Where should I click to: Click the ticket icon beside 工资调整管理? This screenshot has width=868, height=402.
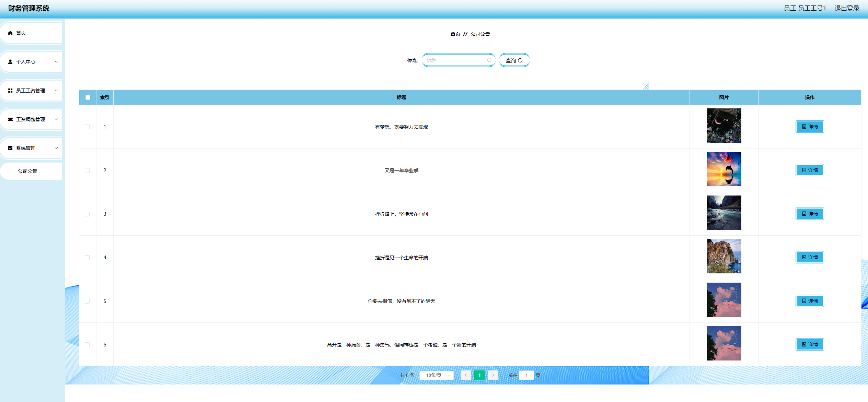pyautogui.click(x=10, y=119)
